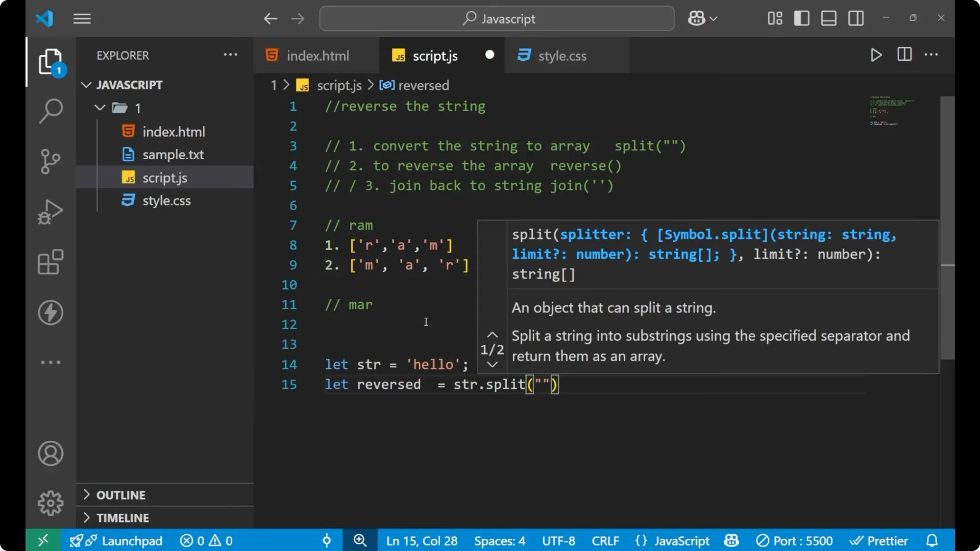Click Prettier in the status bar

pyautogui.click(x=879, y=540)
